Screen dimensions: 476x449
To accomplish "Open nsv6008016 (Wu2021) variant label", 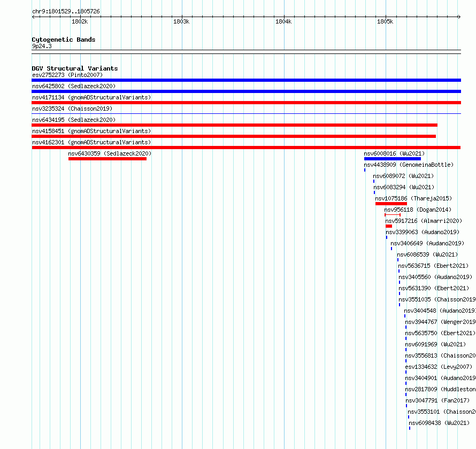I will (394, 153).
